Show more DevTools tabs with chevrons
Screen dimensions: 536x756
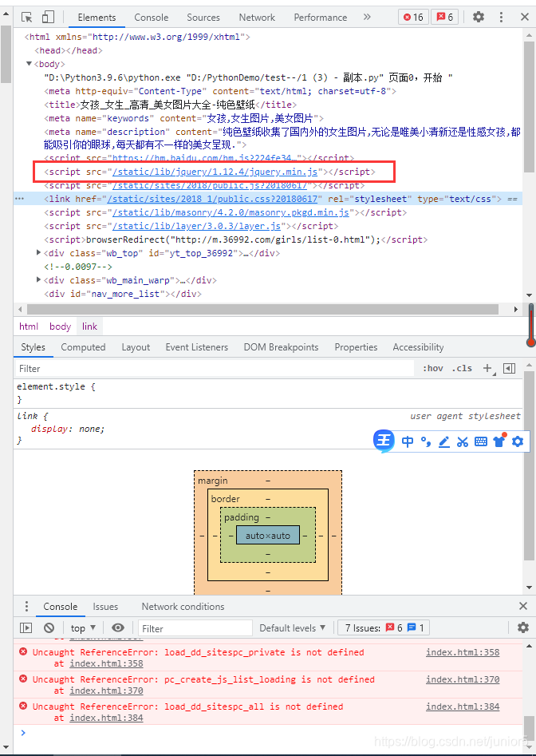click(367, 17)
